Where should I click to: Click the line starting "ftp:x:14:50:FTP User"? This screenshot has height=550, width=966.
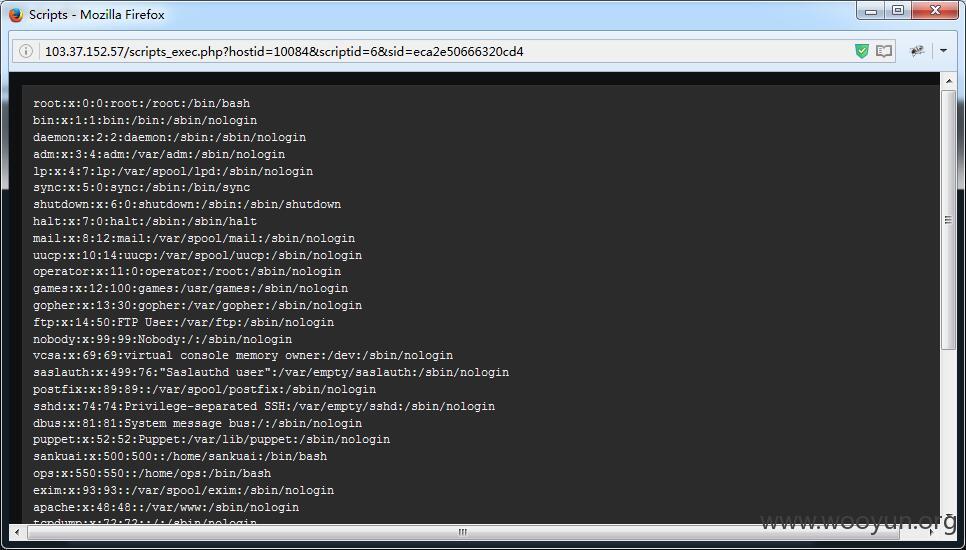click(x=184, y=322)
